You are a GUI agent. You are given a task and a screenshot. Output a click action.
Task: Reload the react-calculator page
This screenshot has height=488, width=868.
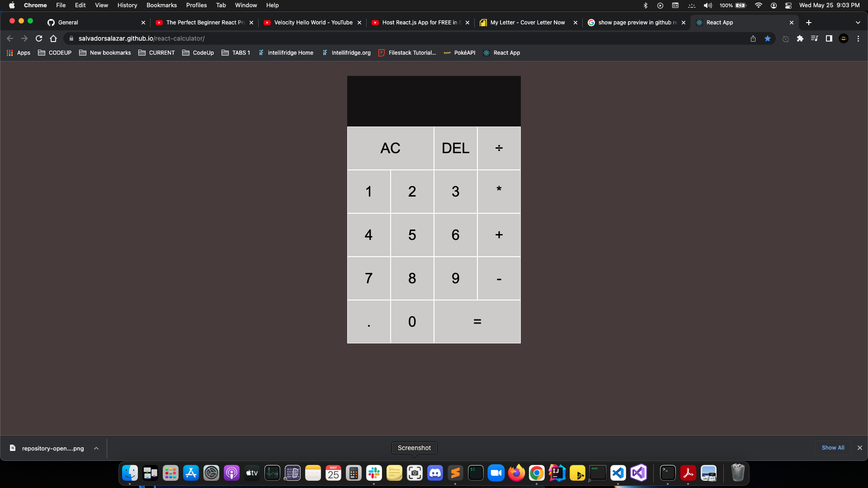39,38
